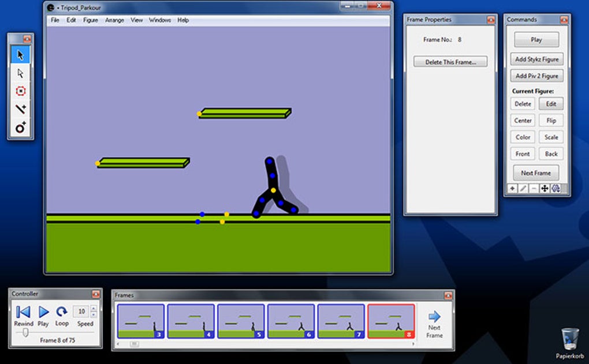Click Delete This Frame button
The width and height of the screenshot is (589, 364).
tap(450, 62)
